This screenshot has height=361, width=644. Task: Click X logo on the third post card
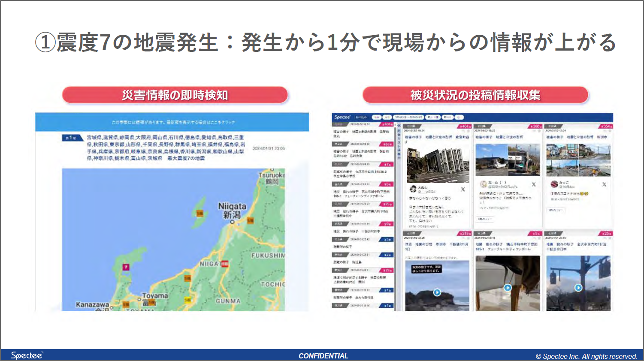pos(604,184)
